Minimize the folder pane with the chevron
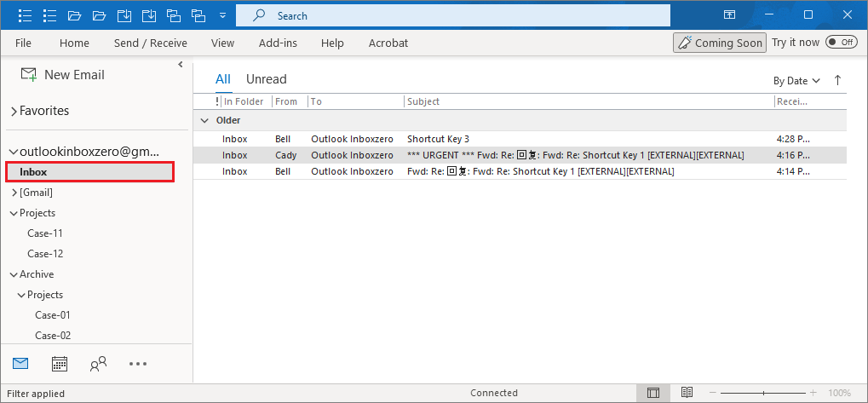The height and width of the screenshot is (403, 868). click(181, 65)
